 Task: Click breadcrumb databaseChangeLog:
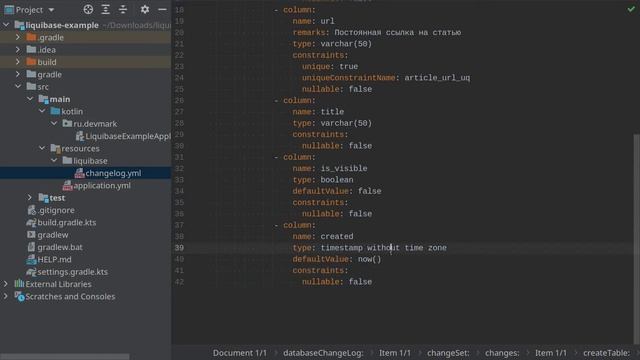click(x=323, y=353)
